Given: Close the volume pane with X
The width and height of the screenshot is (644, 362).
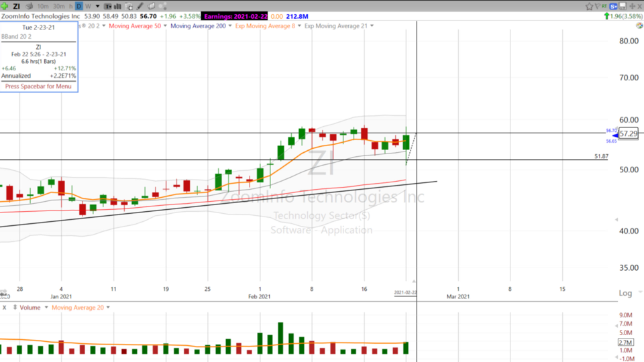Looking at the screenshot, I should 5,308.
